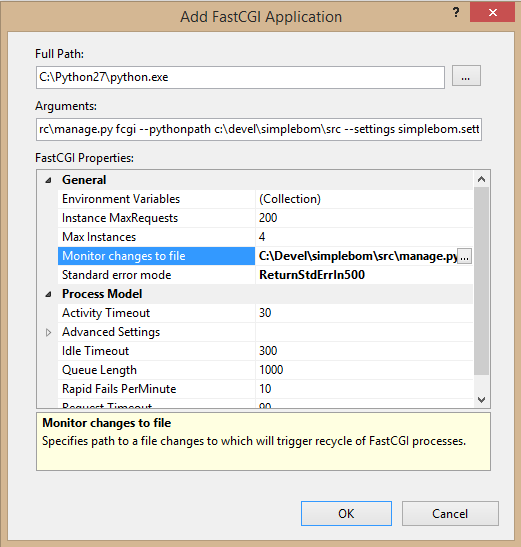
Task: Click the scroll up arrow in properties
Action: [482, 179]
